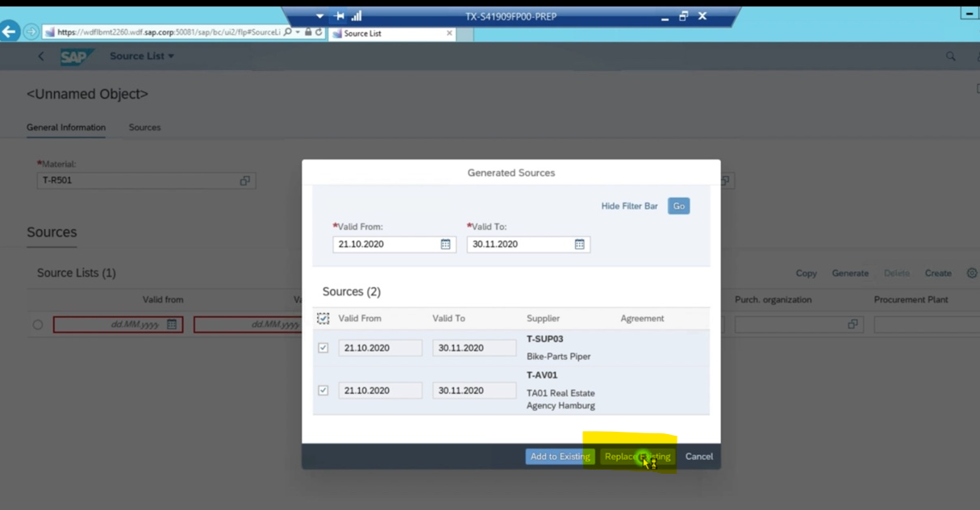Click filter Valid To field showing 30.11.2020

tap(528, 244)
